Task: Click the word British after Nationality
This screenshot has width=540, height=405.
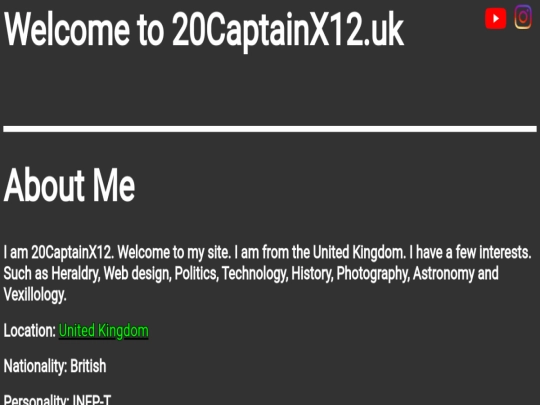Action: (x=88, y=366)
